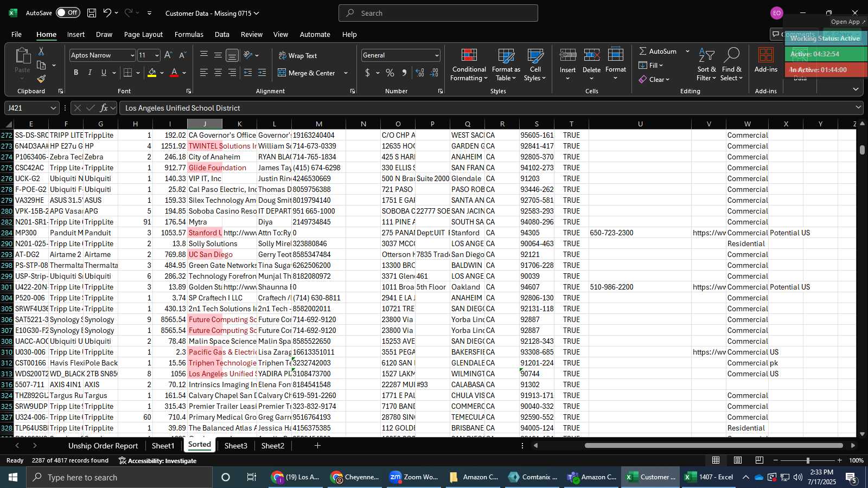Toggle Bold formatting
This screenshot has height=488, width=868.
(76, 73)
